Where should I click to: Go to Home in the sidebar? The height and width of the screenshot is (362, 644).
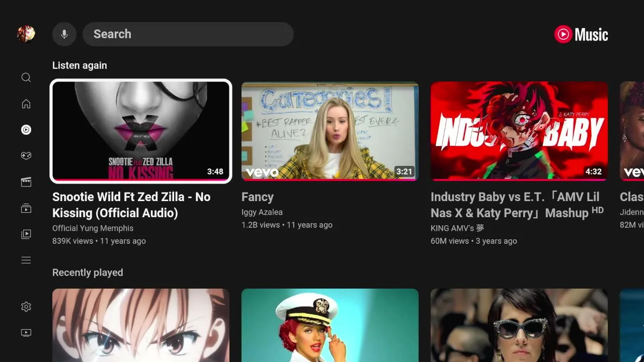pos(26,104)
